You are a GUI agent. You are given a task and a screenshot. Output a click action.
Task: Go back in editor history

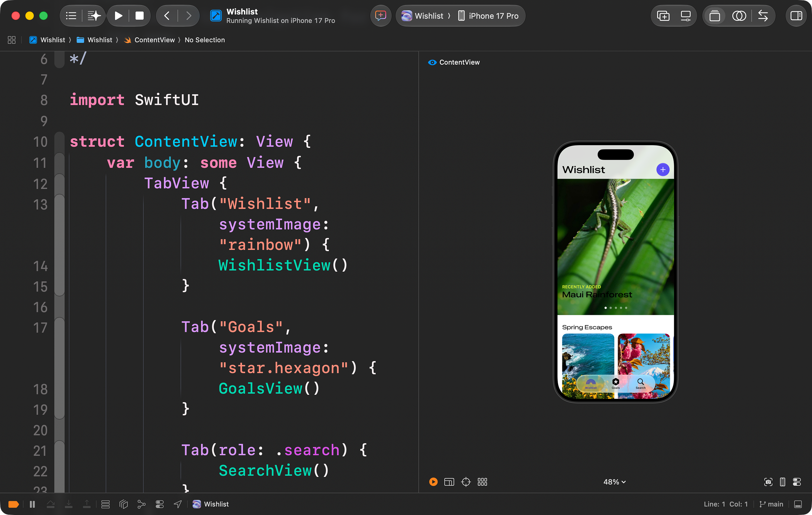(x=167, y=16)
